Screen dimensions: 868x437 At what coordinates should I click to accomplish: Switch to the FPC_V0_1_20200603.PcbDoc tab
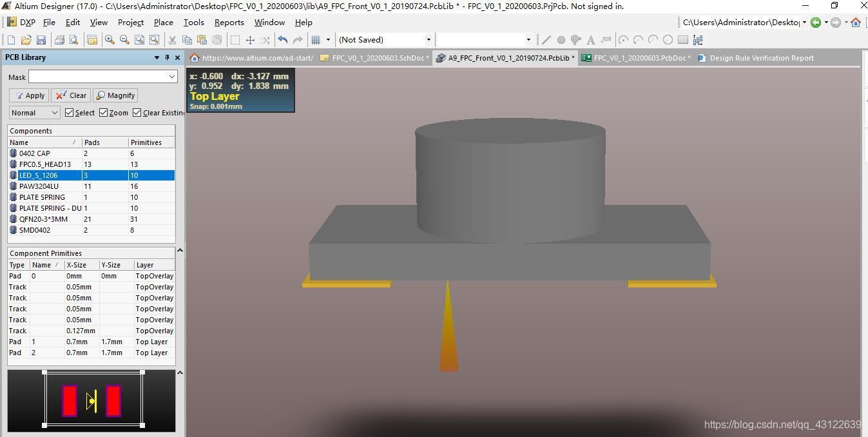[x=636, y=58]
